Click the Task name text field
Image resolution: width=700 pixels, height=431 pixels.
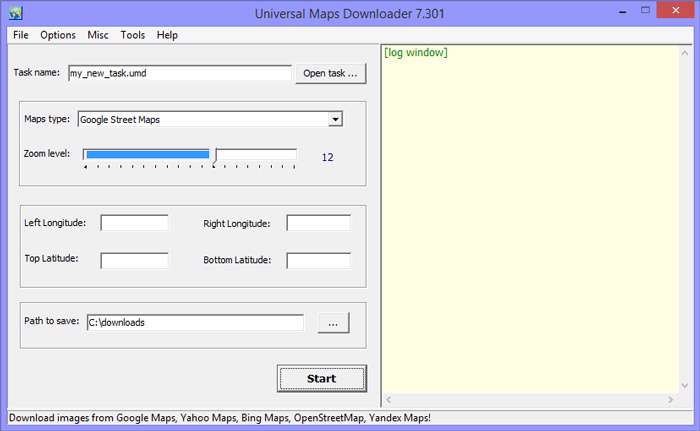coord(179,73)
